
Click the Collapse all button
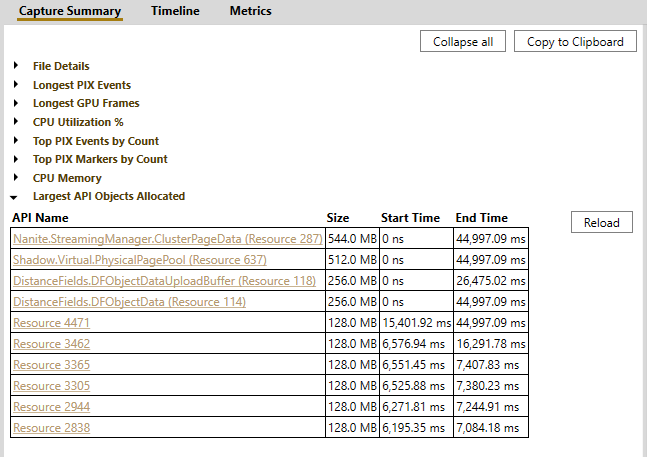pos(463,41)
